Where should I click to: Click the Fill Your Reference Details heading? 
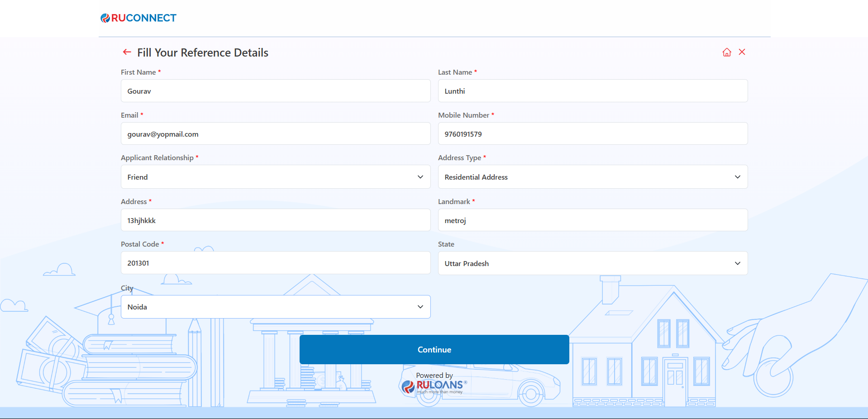point(203,53)
